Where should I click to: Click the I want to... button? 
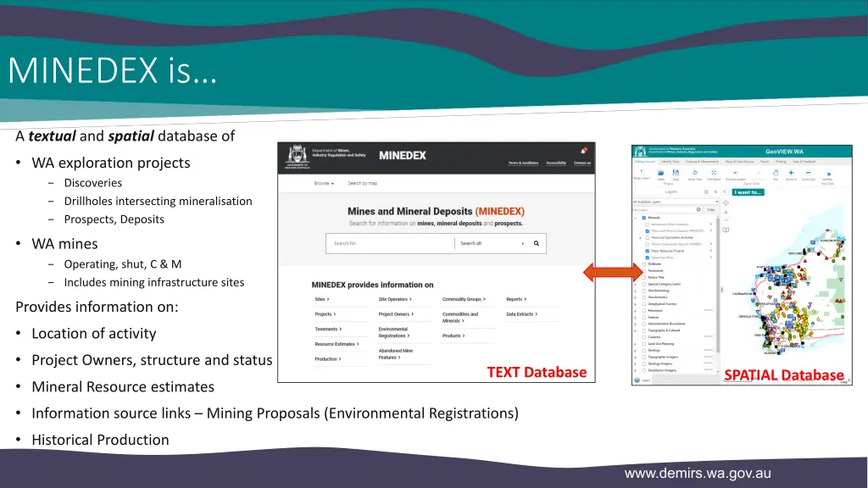click(x=748, y=192)
